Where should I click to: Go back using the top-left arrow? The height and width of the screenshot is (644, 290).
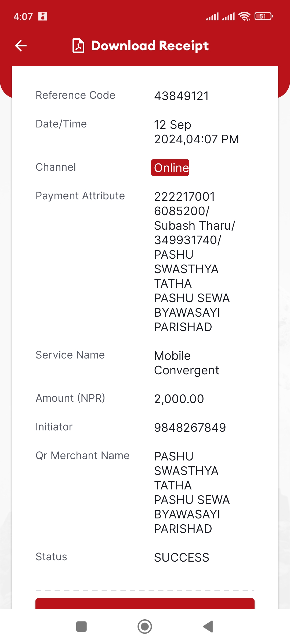point(21,46)
